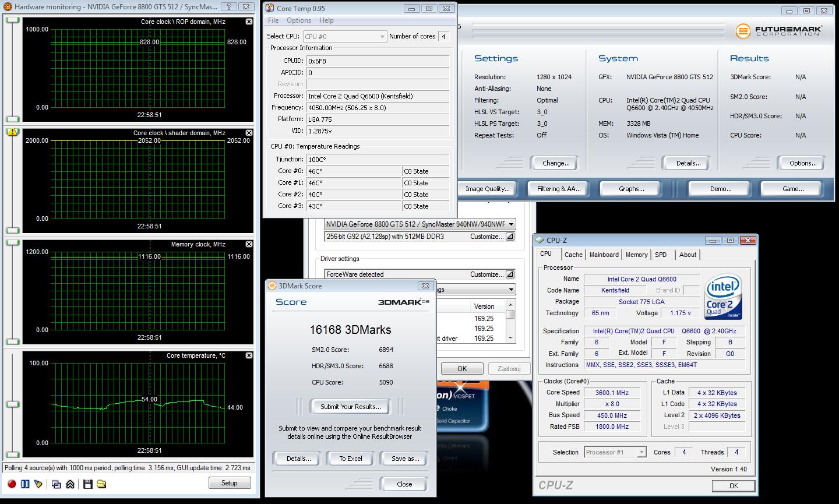
Task: Click the Core Speed value 3600.1 MHz
Action: (x=612, y=393)
